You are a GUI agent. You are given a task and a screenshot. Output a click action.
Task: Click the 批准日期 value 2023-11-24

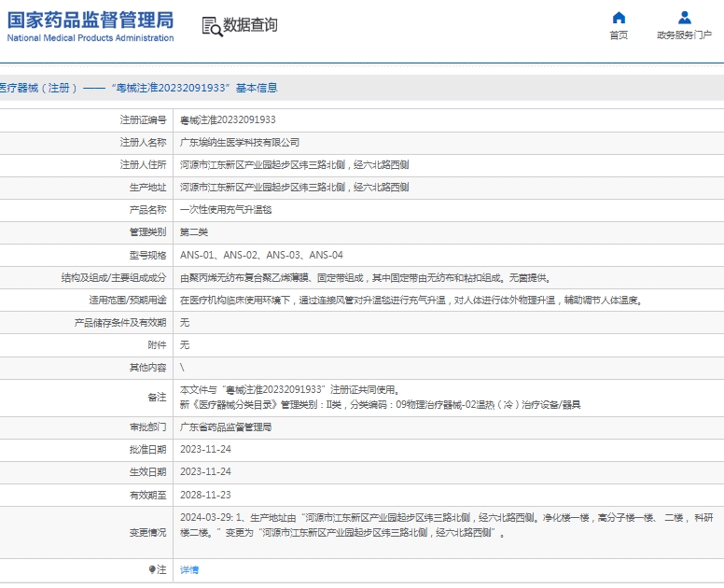205,450
